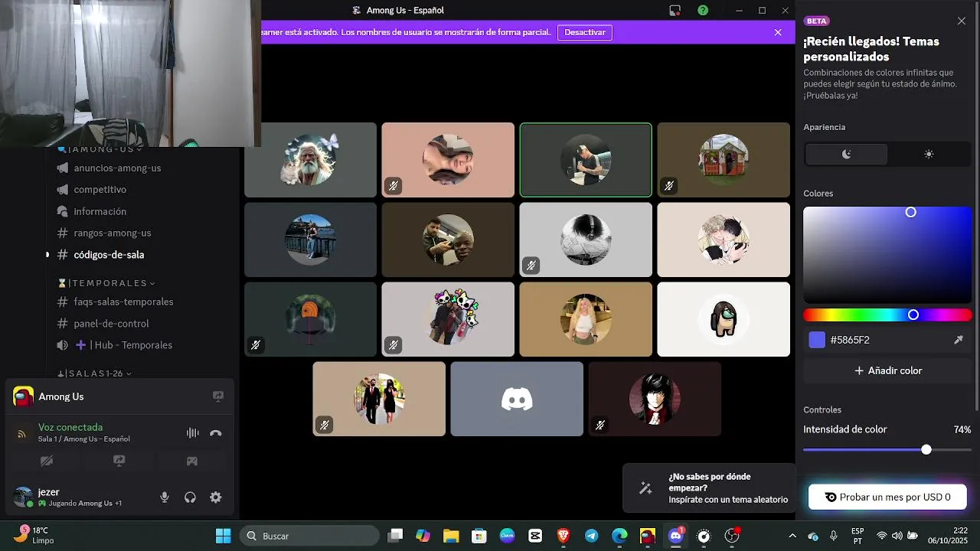Turn on camera in voice panel
980x551 pixels.
pyautogui.click(x=47, y=461)
